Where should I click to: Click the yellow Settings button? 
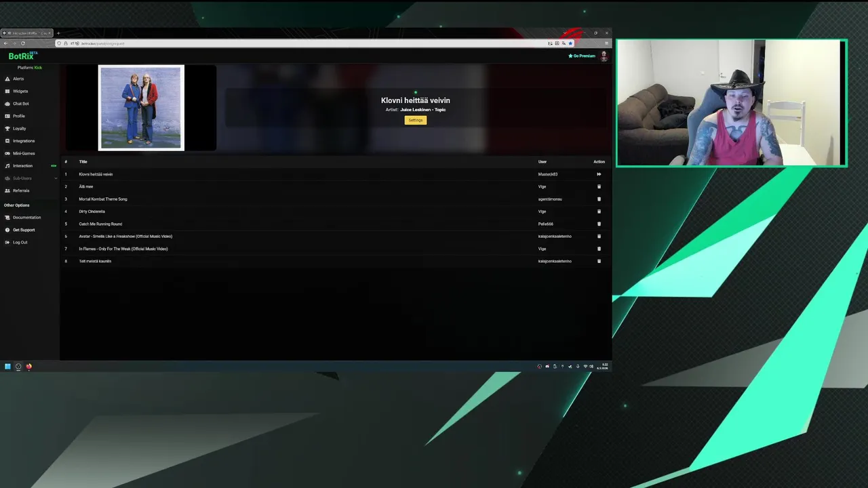[x=416, y=120]
